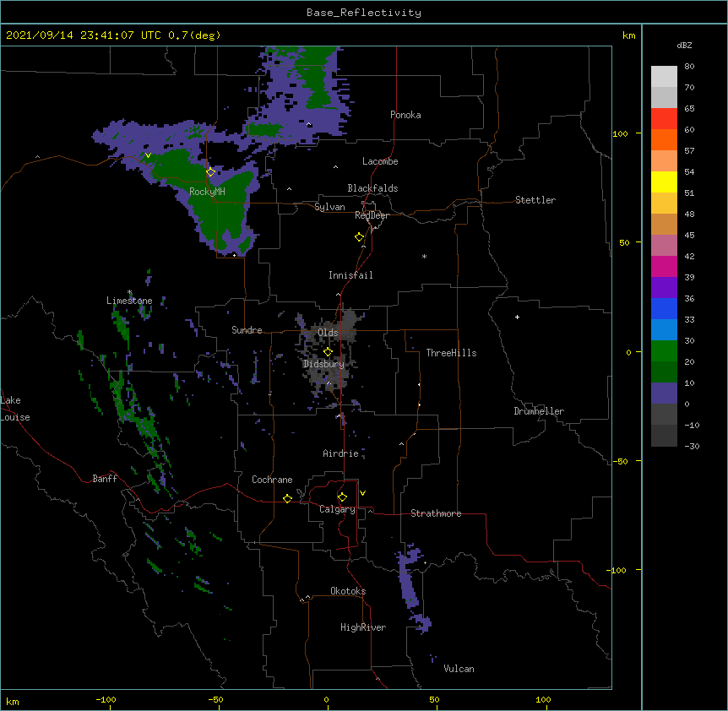The image size is (728, 711).
Task: Click the Olds town label
Action: pos(328,333)
